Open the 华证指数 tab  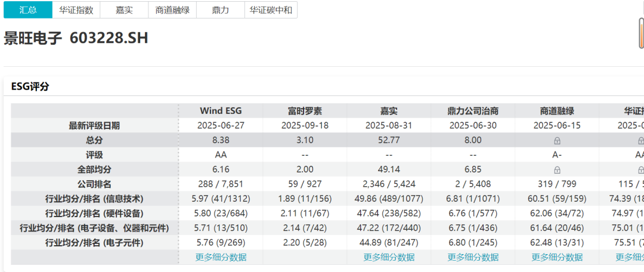(76, 10)
